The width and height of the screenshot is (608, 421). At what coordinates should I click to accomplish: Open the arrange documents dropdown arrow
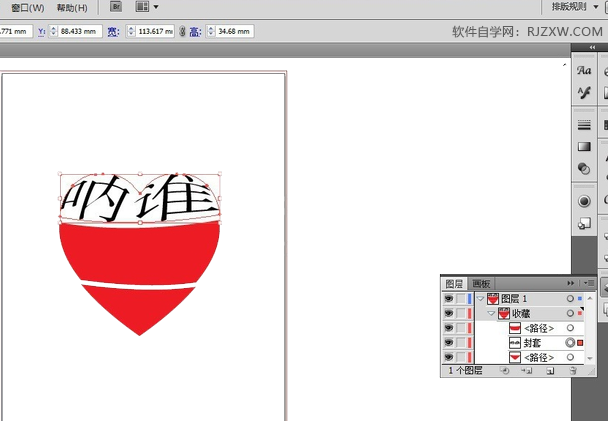[156, 7]
